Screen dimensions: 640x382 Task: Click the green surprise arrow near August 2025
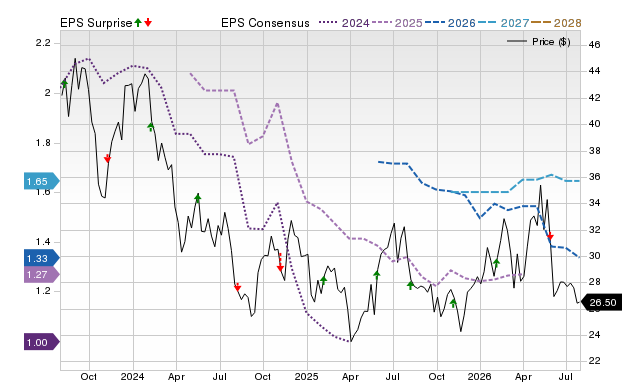pyautogui.click(x=410, y=285)
